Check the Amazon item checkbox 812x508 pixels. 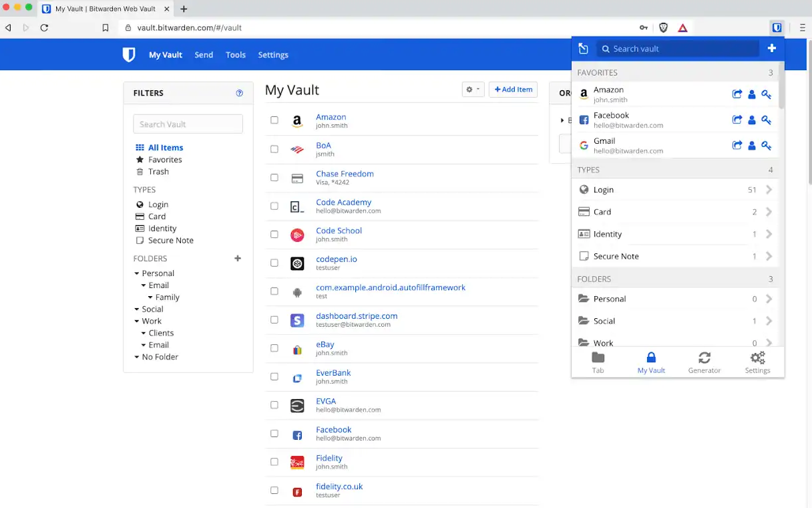[x=274, y=120]
